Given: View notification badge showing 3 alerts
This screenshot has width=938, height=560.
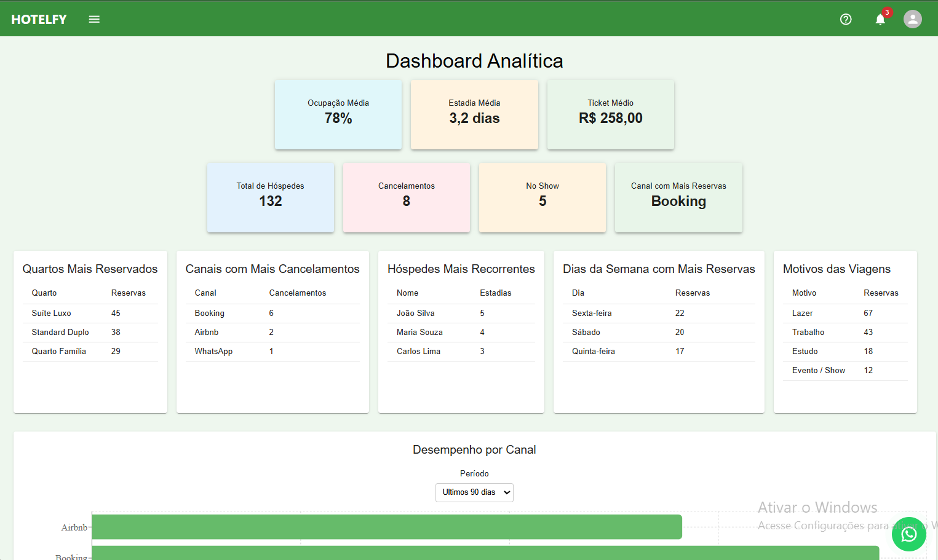Looking at the screenshot, I should tap(886, 12).
